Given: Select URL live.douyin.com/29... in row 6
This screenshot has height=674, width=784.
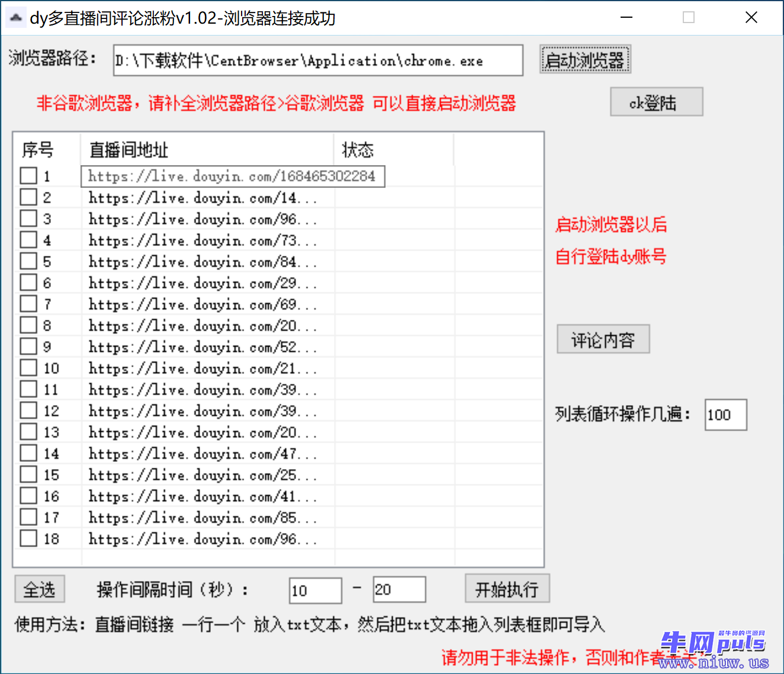Looking at the screenshot, I should point(203,283).
